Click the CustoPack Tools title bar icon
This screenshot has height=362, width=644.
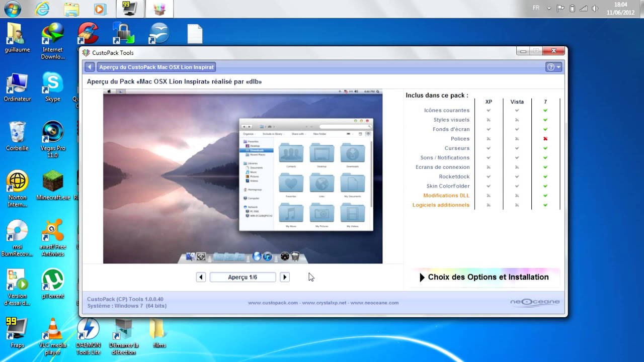(86, 53)
